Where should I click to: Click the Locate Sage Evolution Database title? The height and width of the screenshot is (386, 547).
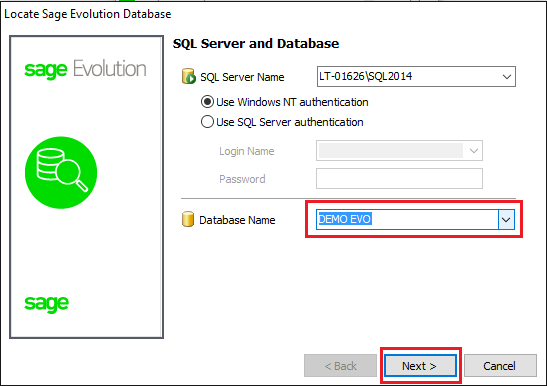point(88,14)
